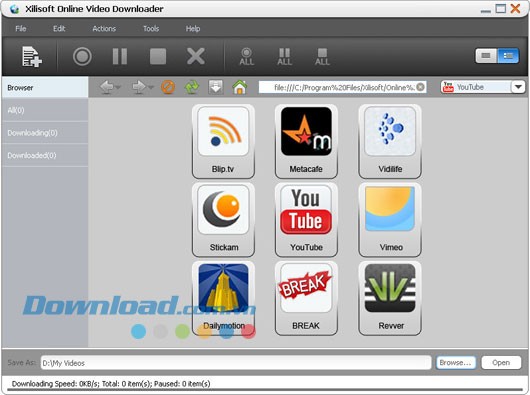530x395 pixels.
Task: Open the BREAK site tile
Action: 306,298
